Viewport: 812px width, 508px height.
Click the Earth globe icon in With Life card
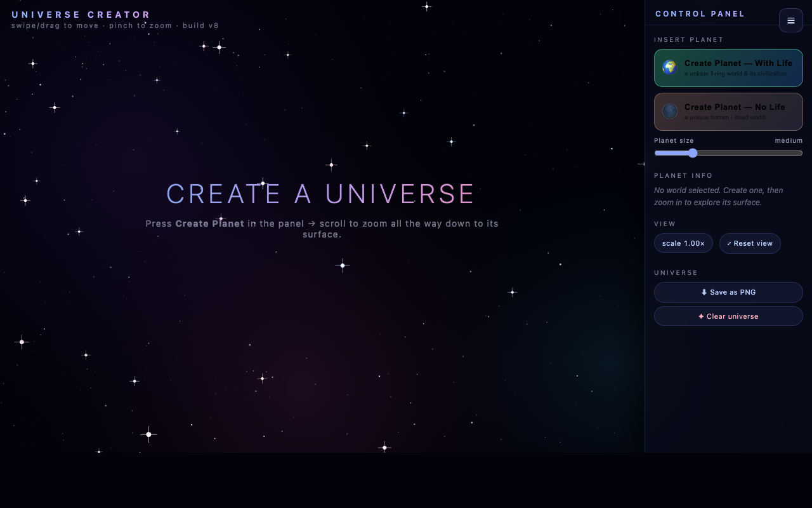tap(670, 67)
